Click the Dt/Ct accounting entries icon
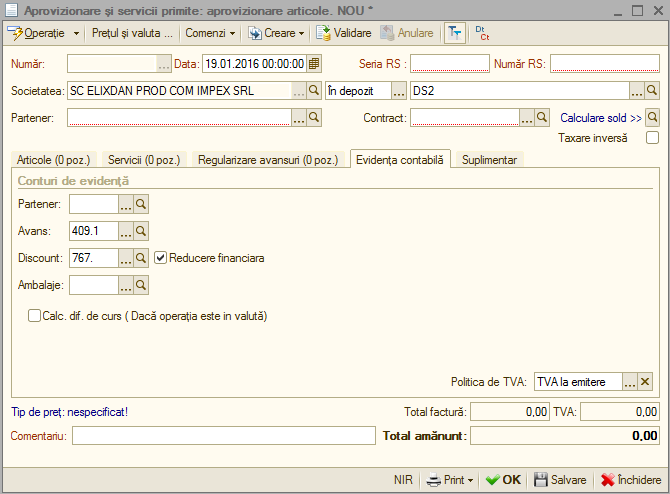Viewport: 670px width, 494px height. click(x=482, y=33)
